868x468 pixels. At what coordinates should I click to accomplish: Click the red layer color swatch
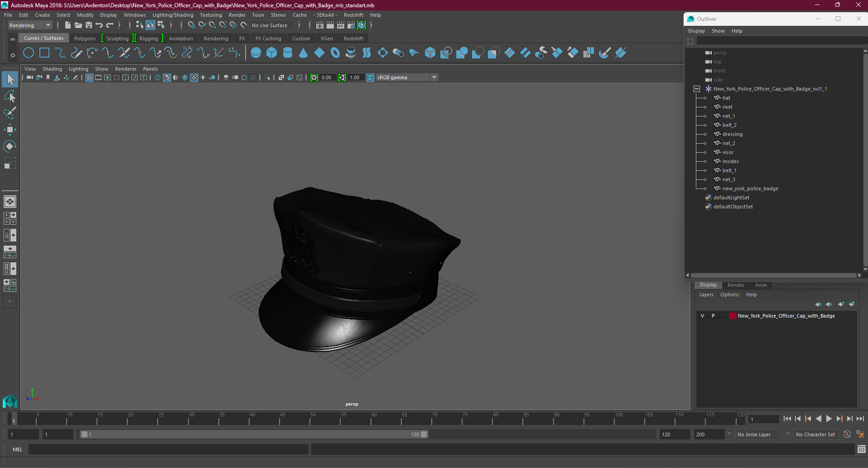point(733,316)
